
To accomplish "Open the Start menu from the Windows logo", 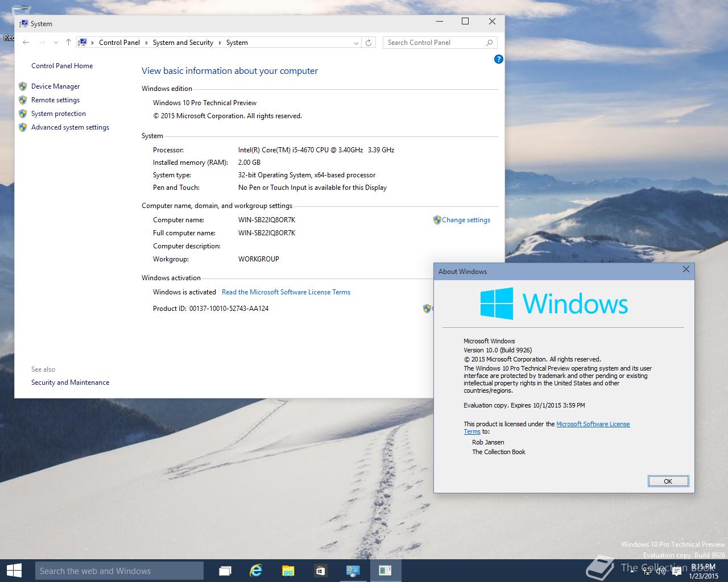I will coord(14,571).
